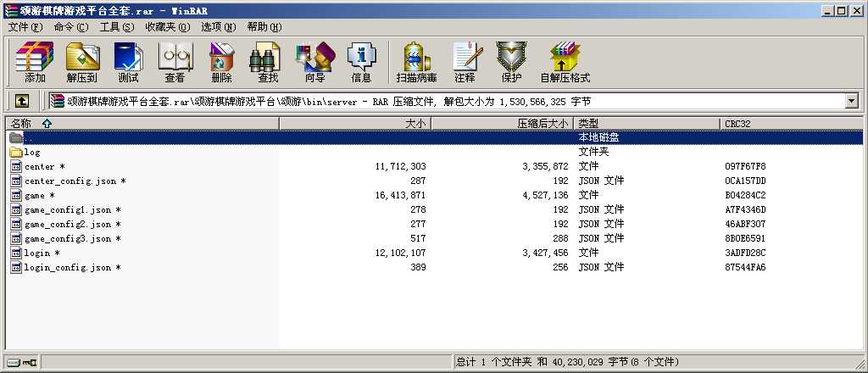Launch the Wizard (向导) tool
The image size is (868, 373).
pos(315,61)
